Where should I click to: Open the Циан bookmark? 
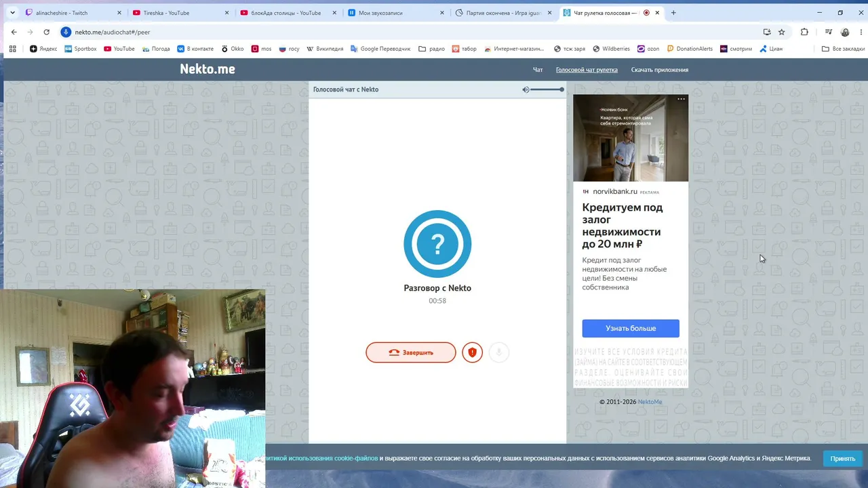(770, 49)
